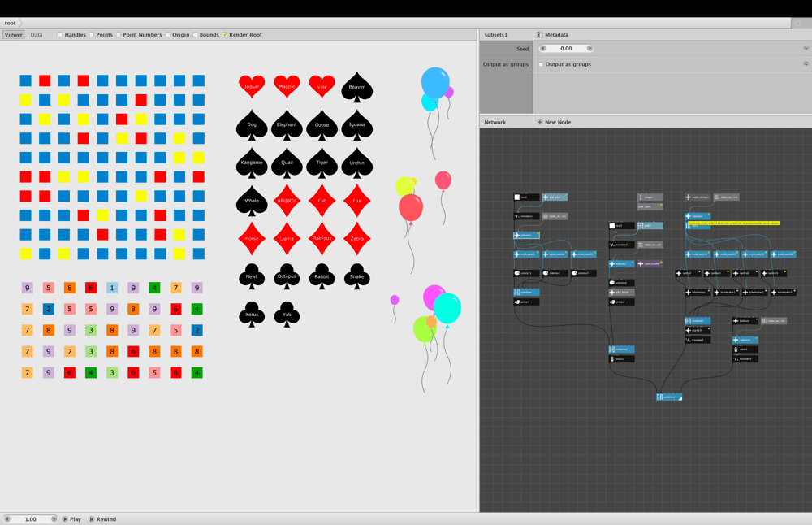The width and height of the screenshot is (812, 525).
Task: Click the Seed value field showing 0.00
Action: tap(566, 48)
